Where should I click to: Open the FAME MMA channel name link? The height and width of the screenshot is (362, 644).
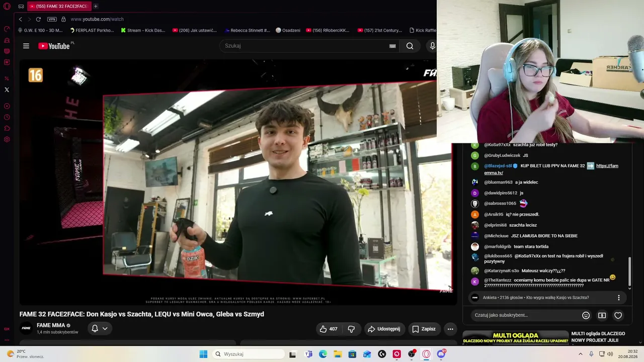coord(51,325)
